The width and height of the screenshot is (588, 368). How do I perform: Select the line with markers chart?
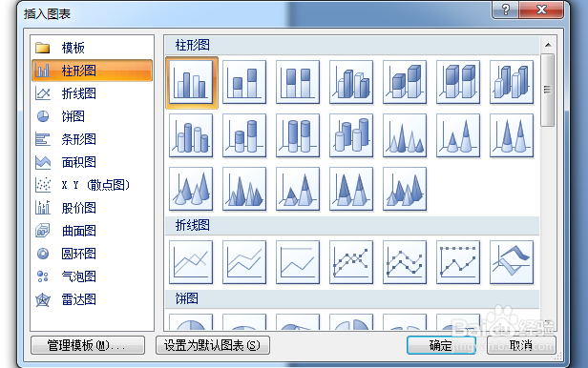point(351,262)
